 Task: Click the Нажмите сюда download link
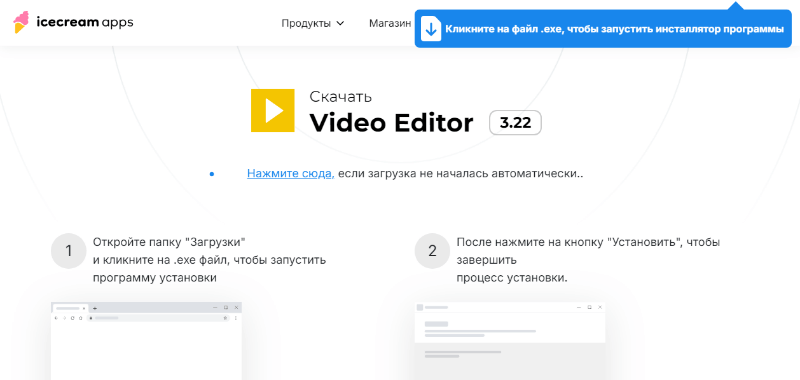point(290,173)
